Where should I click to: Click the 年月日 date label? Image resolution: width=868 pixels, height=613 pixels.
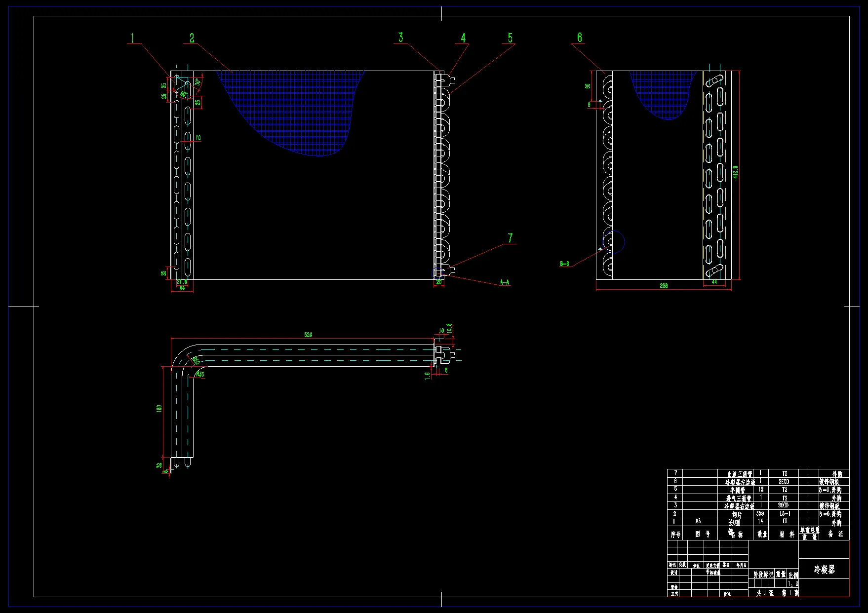741,565
